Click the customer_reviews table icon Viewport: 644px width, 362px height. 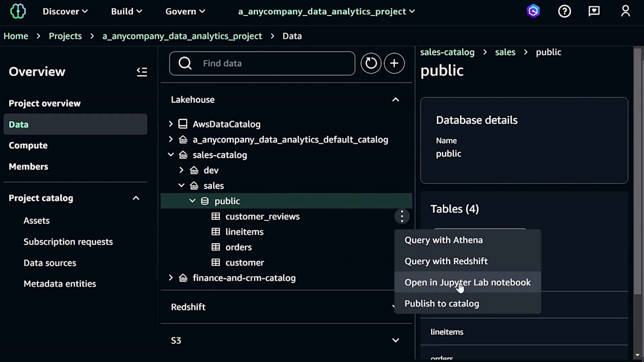pos(216,217)
